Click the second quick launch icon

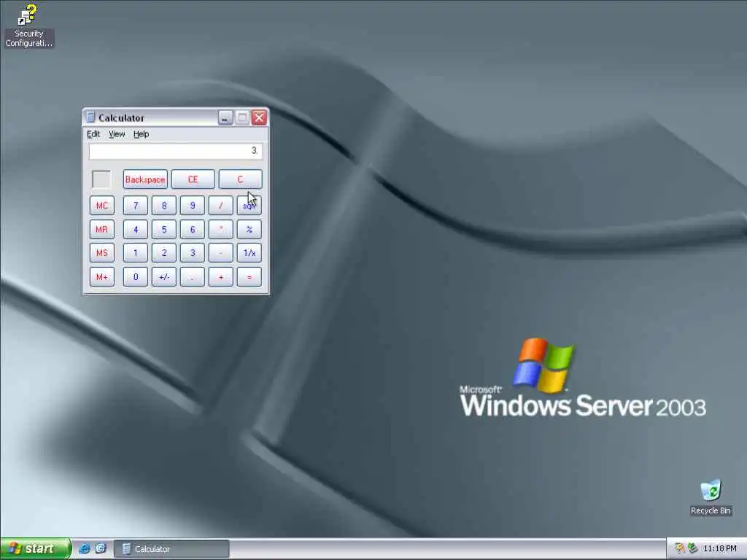pyautogui.click(x=101, y=548)
